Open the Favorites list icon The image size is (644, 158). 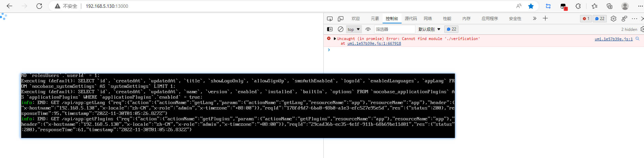point(595,6)
